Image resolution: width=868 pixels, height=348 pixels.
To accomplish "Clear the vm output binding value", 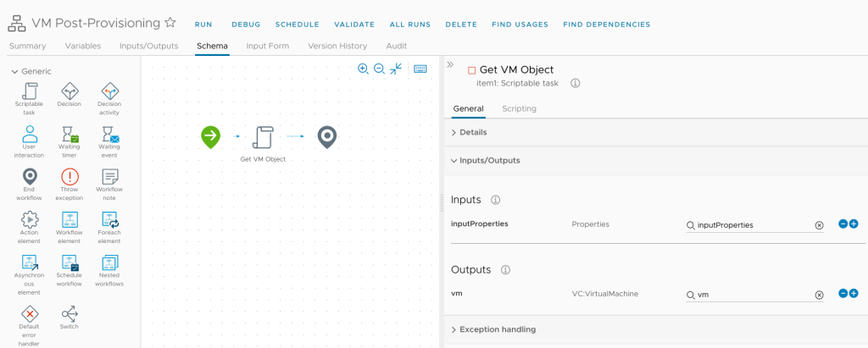I will coord(820,295).
